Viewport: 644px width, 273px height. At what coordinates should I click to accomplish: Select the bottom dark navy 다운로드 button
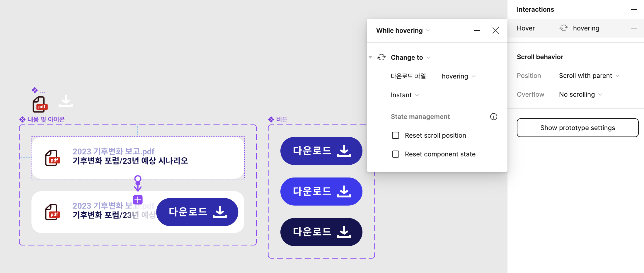click(321, 232)
